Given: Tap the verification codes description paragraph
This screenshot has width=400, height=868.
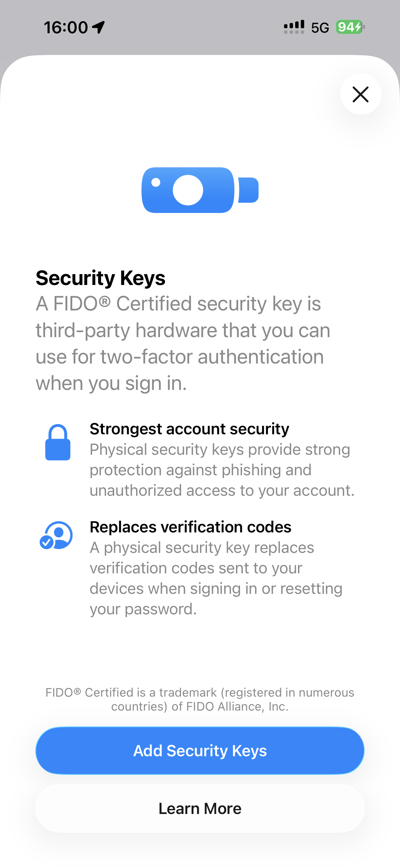Looking at the screenshot, I should tap(216, 578).
